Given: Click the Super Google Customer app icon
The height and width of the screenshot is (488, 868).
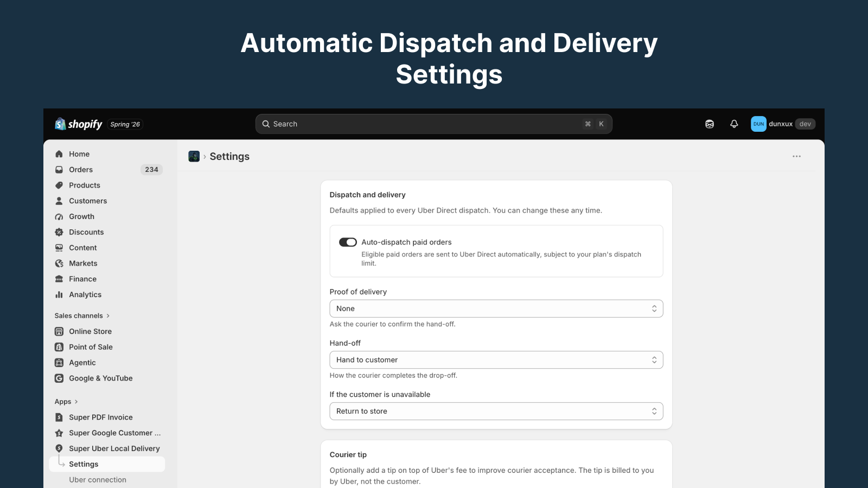Looking at the screenshot, I should 59,433.
